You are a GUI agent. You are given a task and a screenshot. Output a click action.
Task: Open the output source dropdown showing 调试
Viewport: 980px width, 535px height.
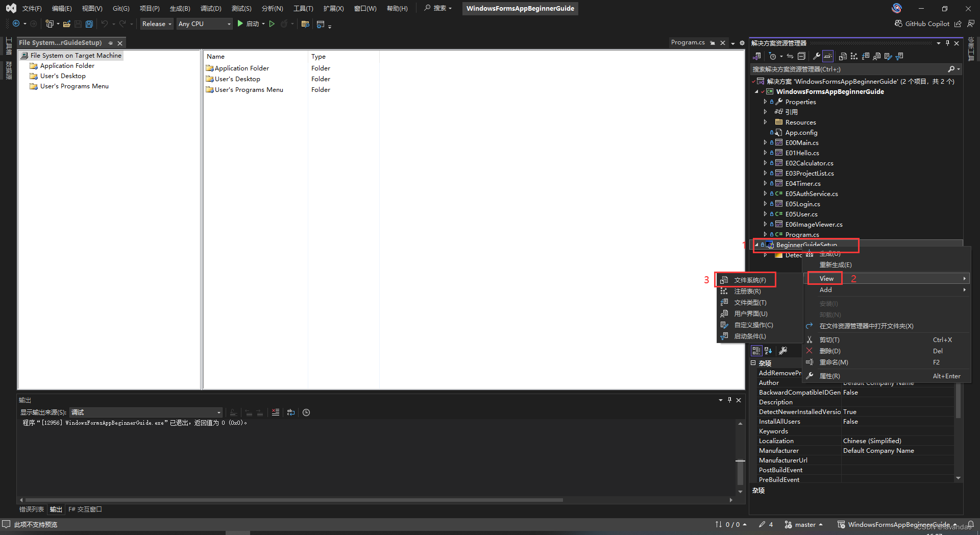(x=146, y=412)
